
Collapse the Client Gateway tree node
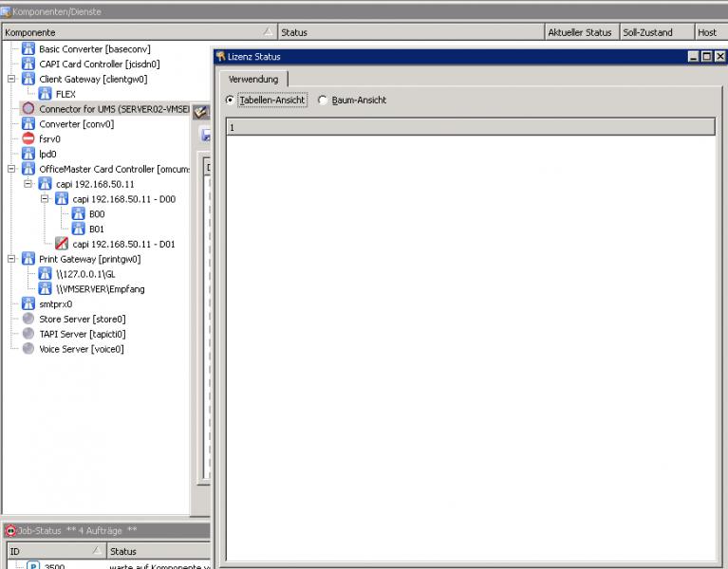pos(11,79)
